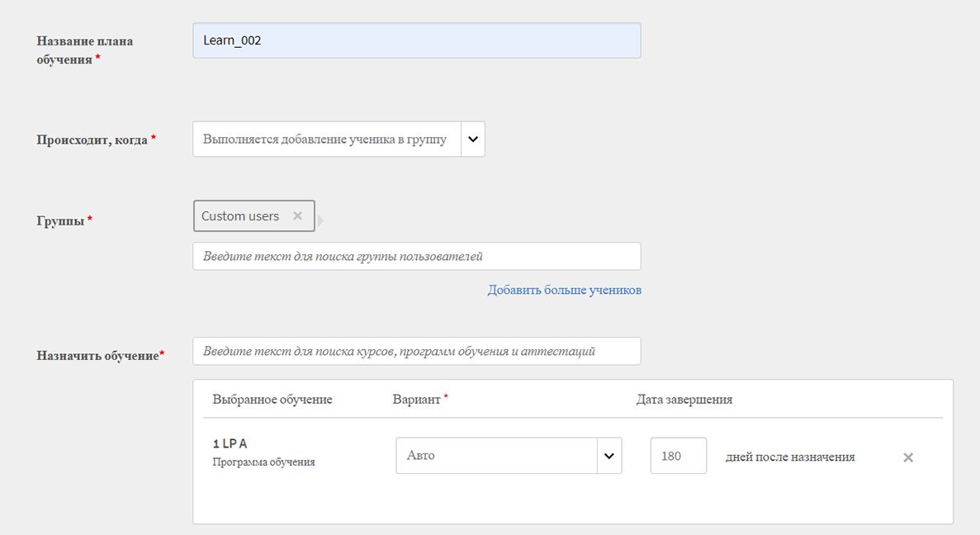Click the 'Происходит, когда' field label

92,140
